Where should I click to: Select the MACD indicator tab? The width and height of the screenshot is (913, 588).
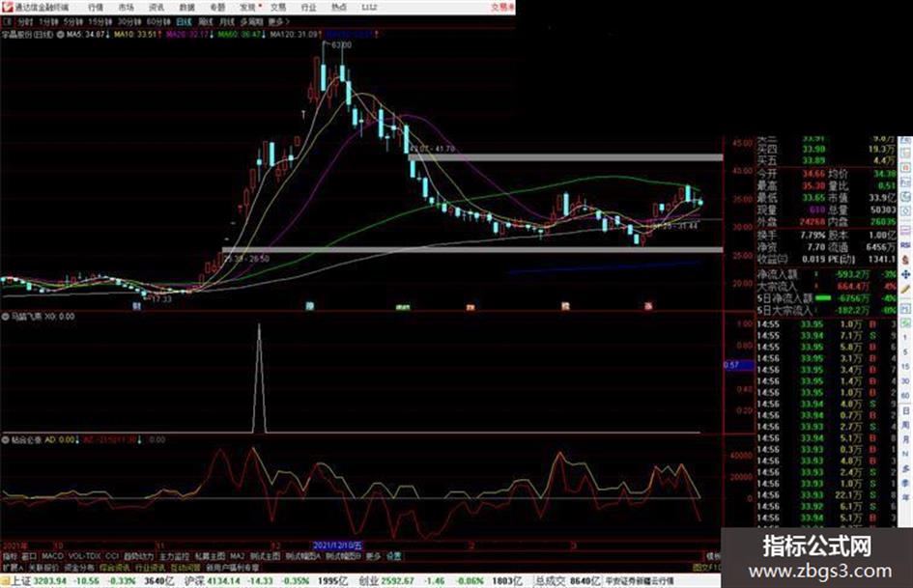pyautogui.click(x=52, y=556)
